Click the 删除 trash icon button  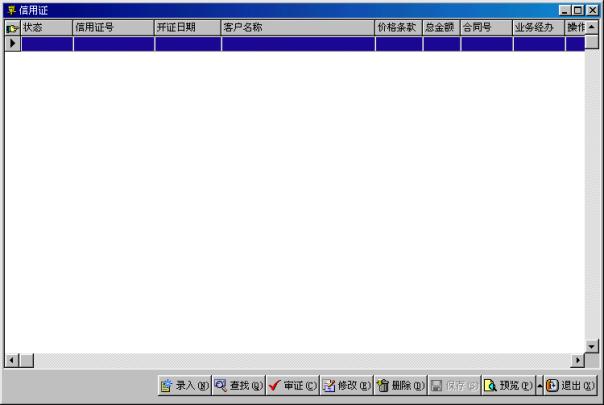tap(401, 385)
